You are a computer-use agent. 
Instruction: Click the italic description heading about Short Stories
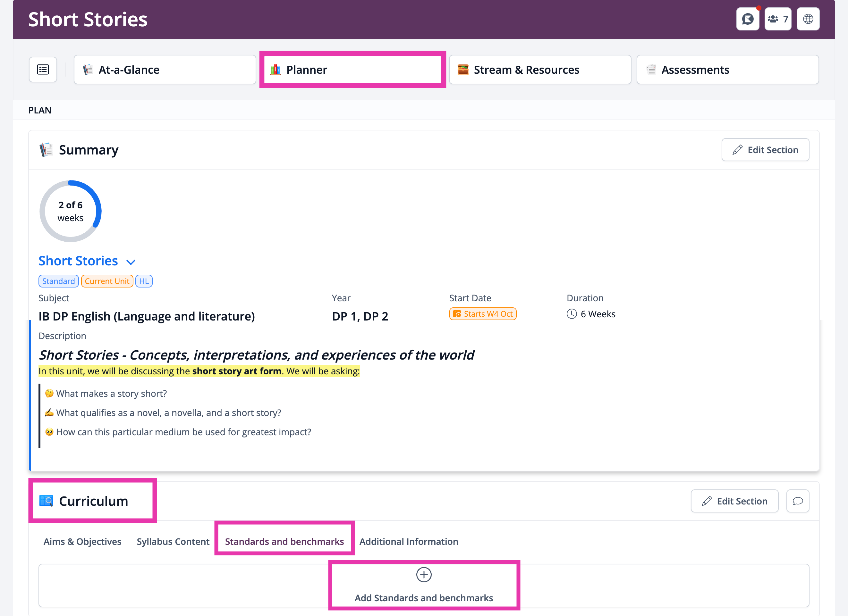tap(257, 355)
